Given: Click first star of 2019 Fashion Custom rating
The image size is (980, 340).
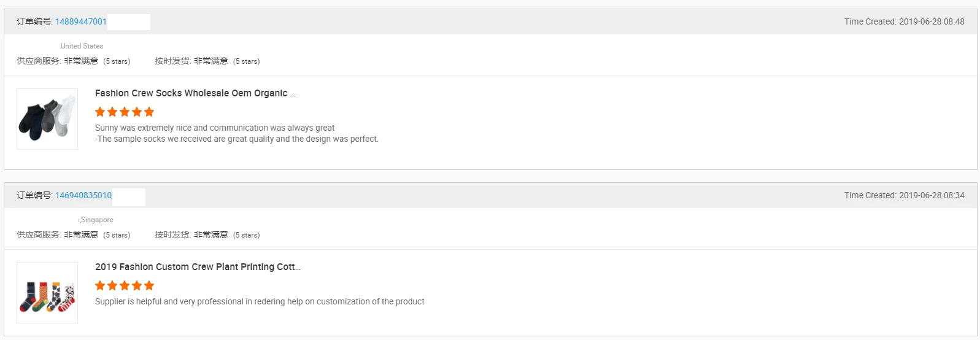Looking at the screenshot, I should 100,285.
